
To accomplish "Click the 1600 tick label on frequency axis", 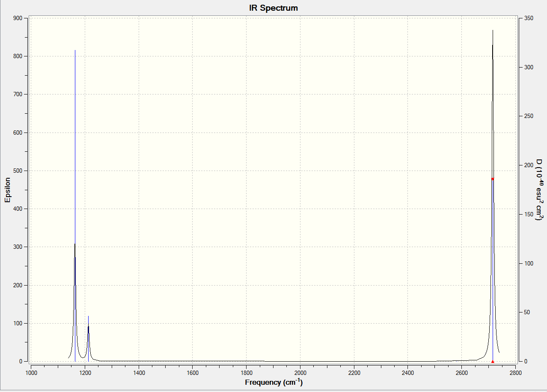I will point(193,372).
